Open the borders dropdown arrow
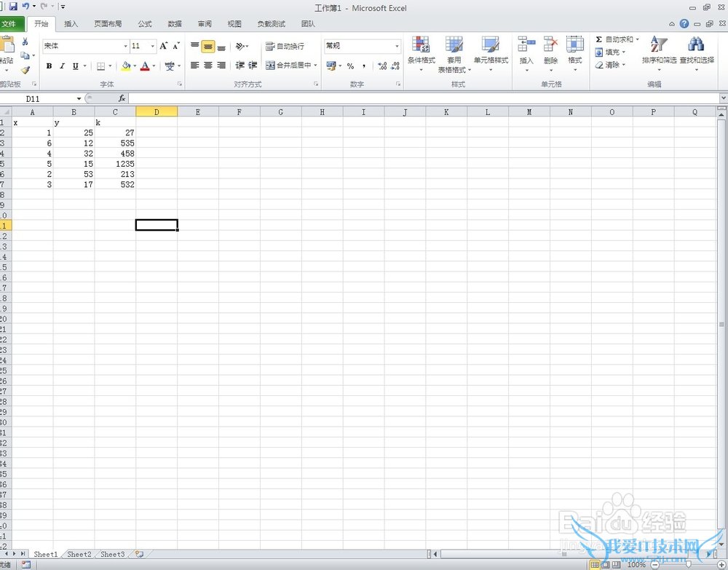Screen dimensions: 728x570 pyautogui.click(x=110, y=66)
